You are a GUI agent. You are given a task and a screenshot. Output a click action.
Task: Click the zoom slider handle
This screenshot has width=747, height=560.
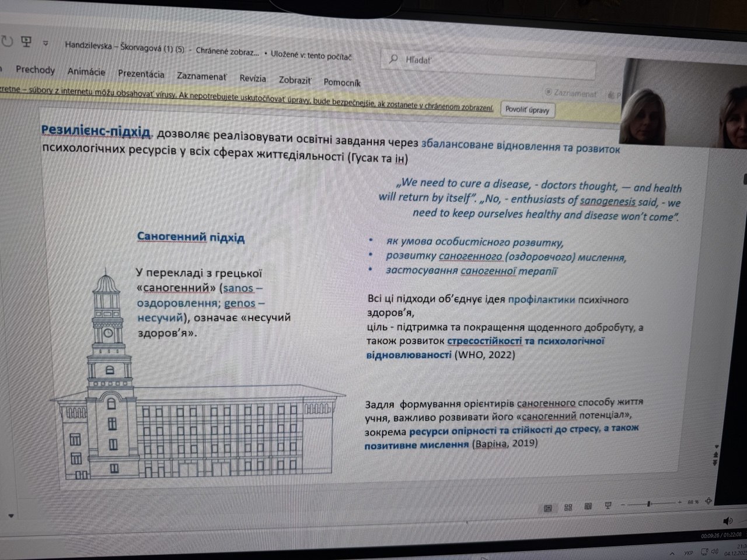(x=648, y=503)
